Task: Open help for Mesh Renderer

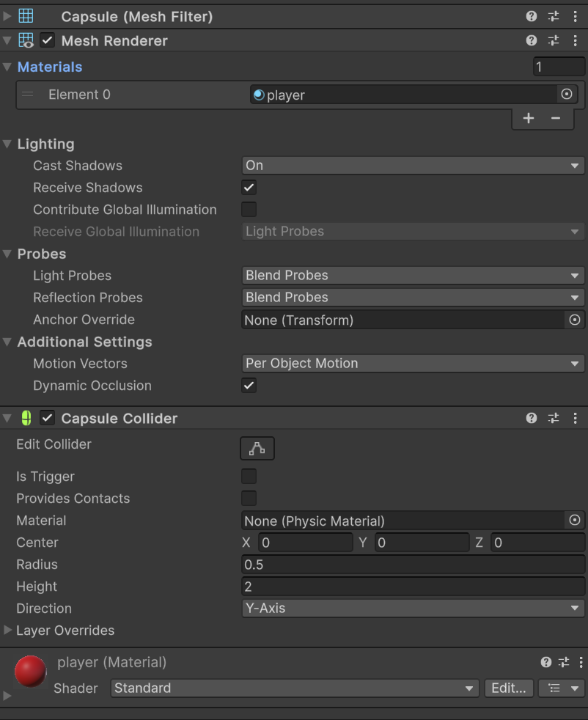Action: click(x=531, y=40)
